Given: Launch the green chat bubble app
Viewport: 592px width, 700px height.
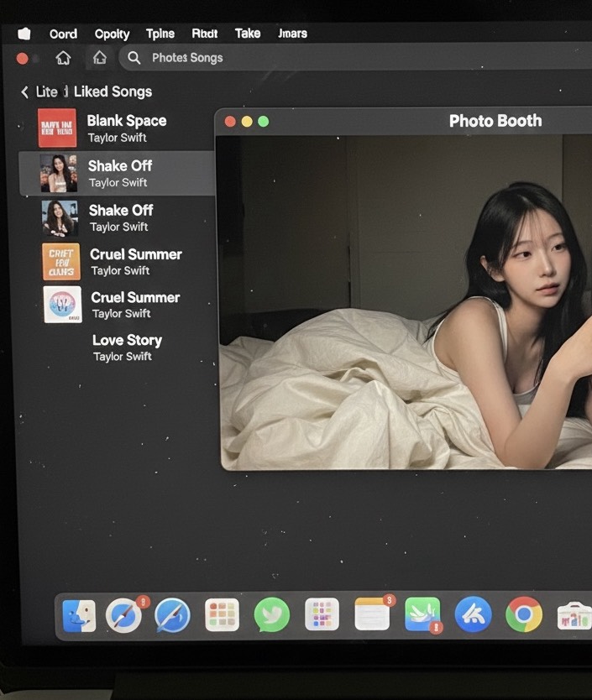Looking at the screenshot, I should pyautogui.click(x=271, y=615).
